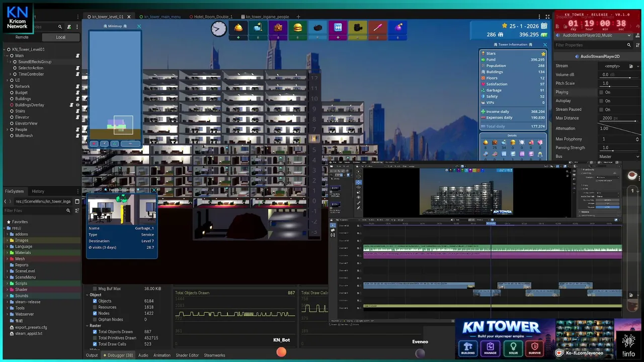Open script attached to Multimesh node
This screenshot has height=362, width=644.
click(x=77, y=136)
